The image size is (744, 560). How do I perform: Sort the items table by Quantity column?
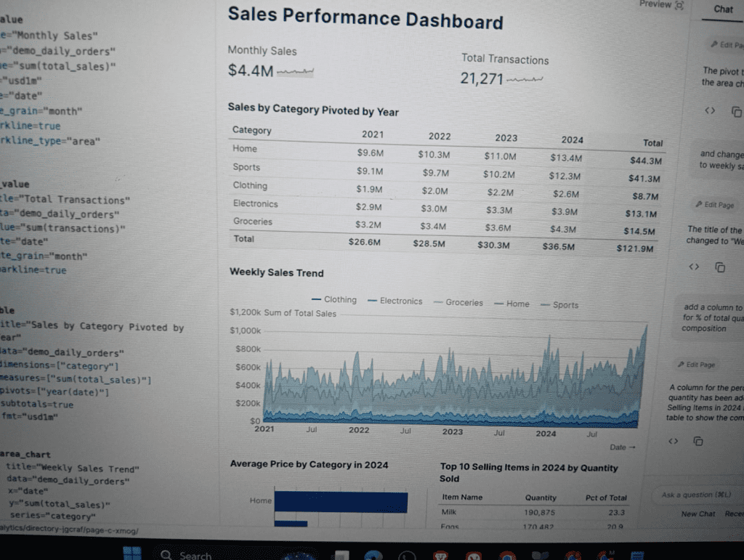[x=540, y=498]
